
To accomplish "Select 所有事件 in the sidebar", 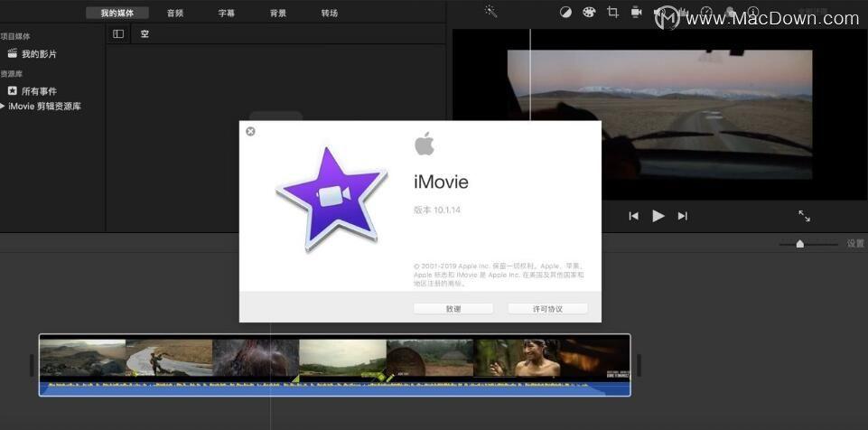I will tap(39, 90).
